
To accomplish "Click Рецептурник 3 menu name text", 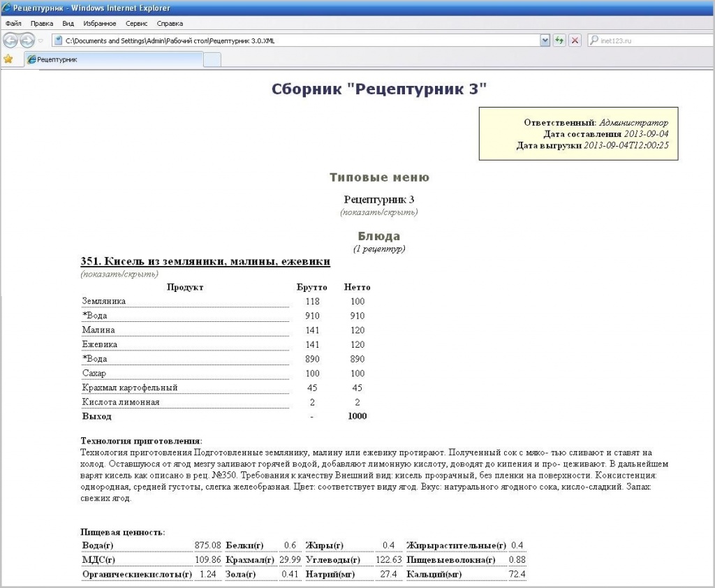I will click(379, 199).
